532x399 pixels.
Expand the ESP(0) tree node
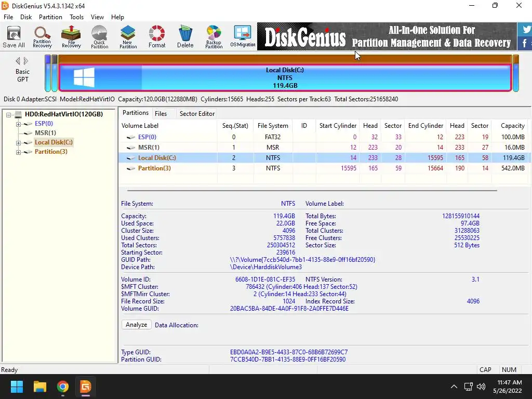point(18,124)
